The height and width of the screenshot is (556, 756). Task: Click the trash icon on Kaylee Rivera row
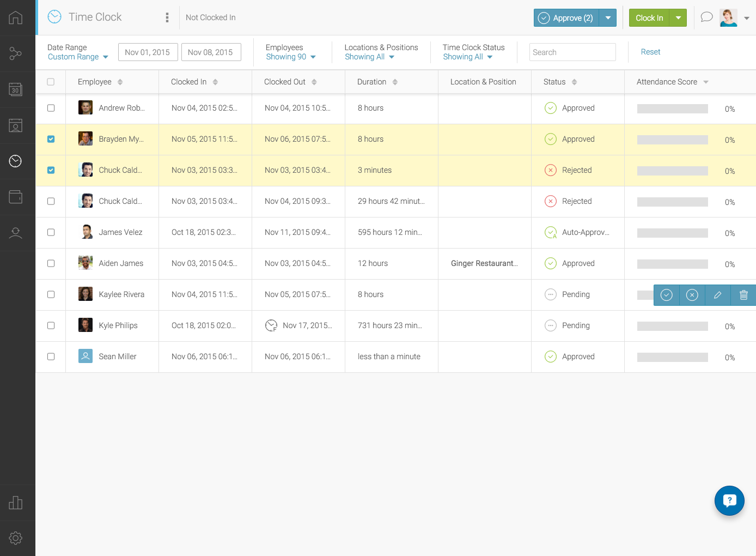tap(743, 295)
